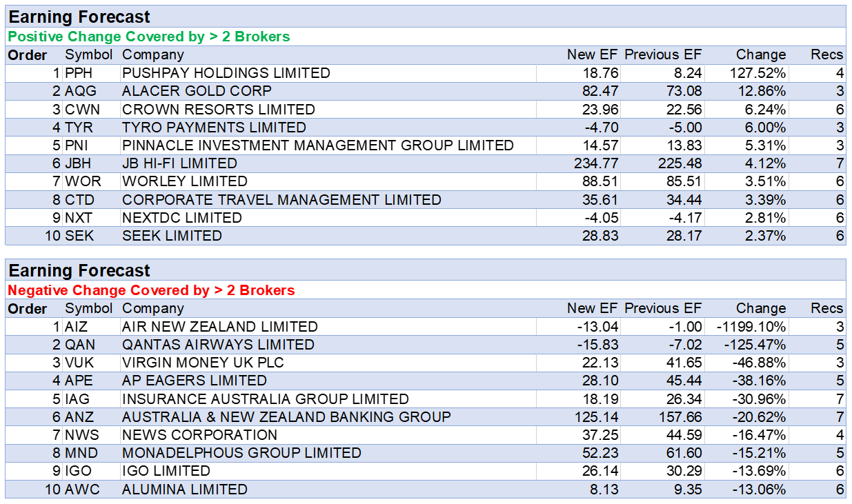Image resolution: width=852 pixels, height=504 pixels.
Task: Select the AIR NEW ZEALAND LIMITED cell
Action: [219, 327]
